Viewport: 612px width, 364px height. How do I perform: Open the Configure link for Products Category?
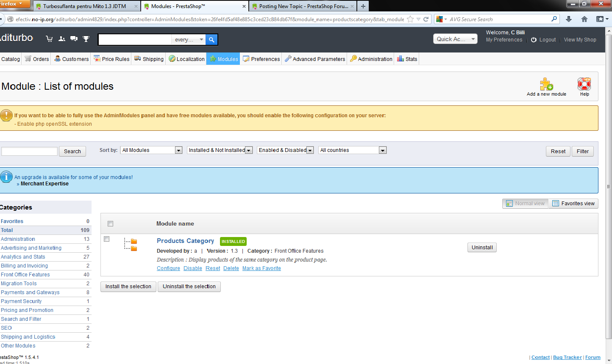(168, 268)
